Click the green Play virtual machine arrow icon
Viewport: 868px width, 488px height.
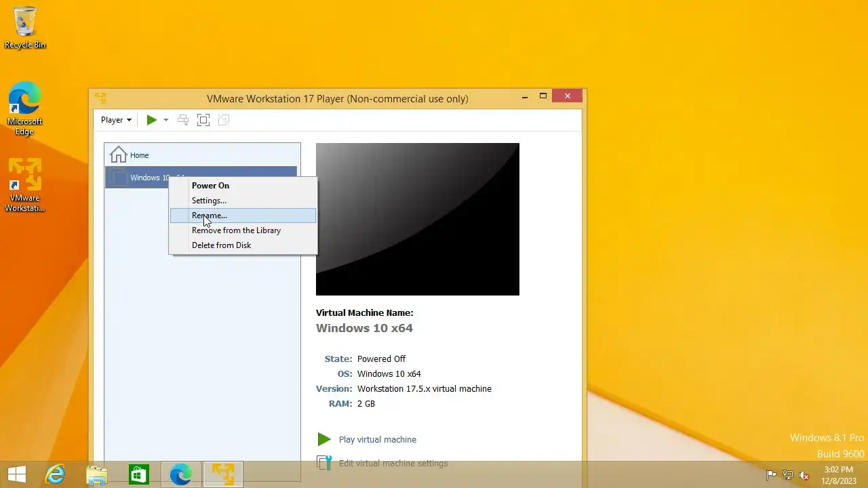pos(324,439)
